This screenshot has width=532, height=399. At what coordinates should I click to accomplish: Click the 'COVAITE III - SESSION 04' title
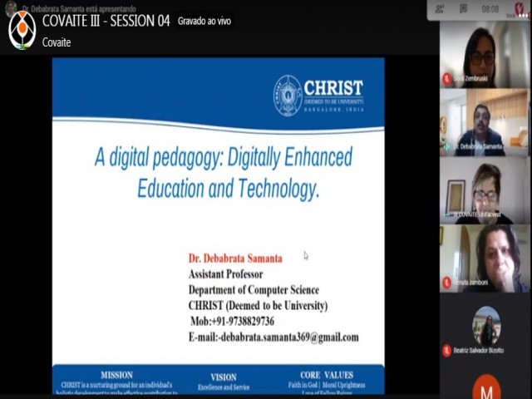106,21
